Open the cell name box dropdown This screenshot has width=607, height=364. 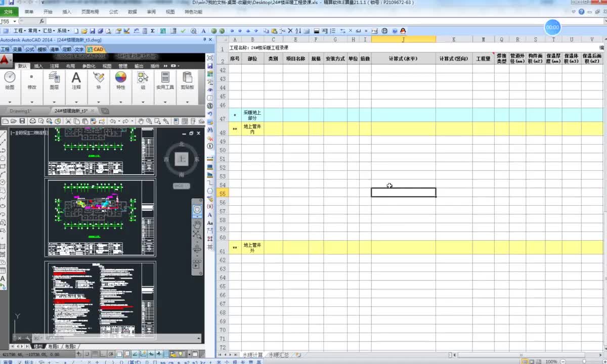click(x=15, y=21)
